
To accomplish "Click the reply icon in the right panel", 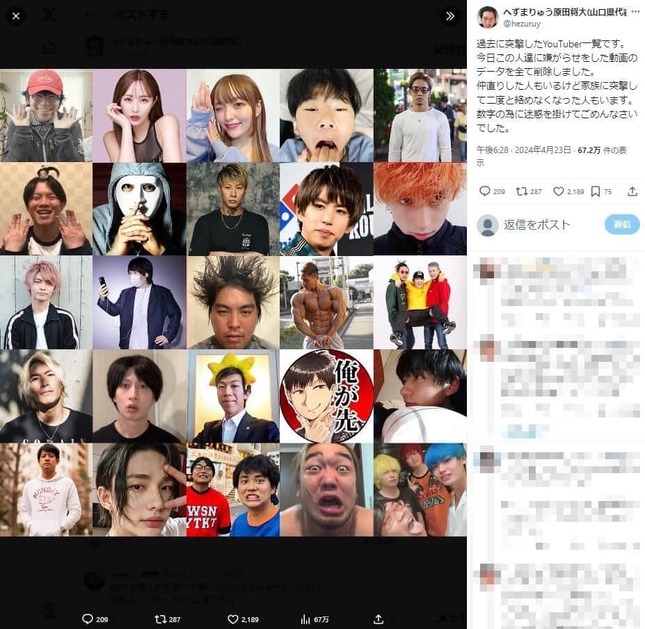I will pos(486,191).
